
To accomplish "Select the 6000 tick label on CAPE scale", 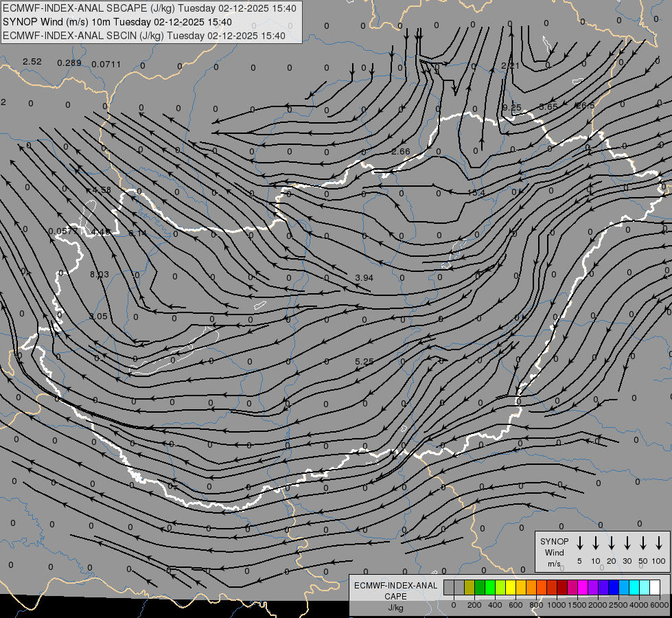I will 660,605.
